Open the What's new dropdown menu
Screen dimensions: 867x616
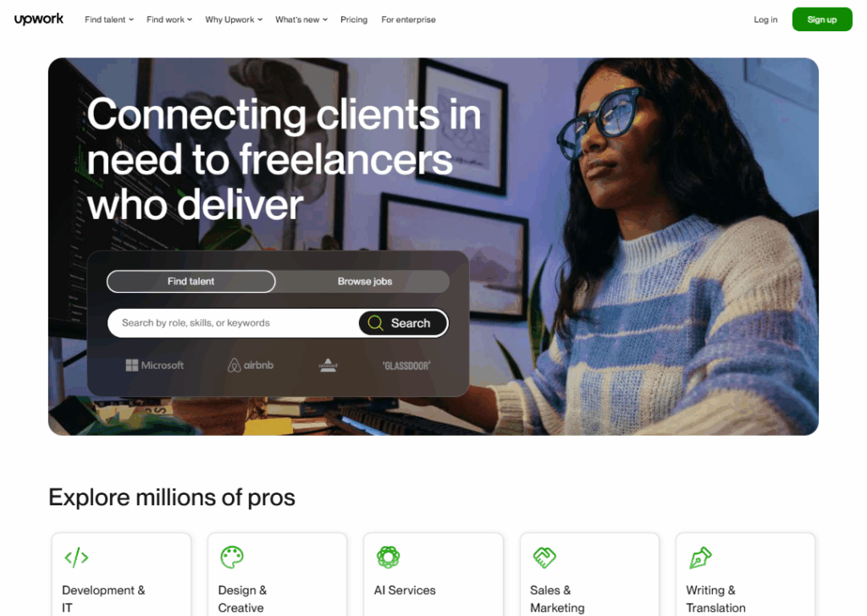click(301, 19)
